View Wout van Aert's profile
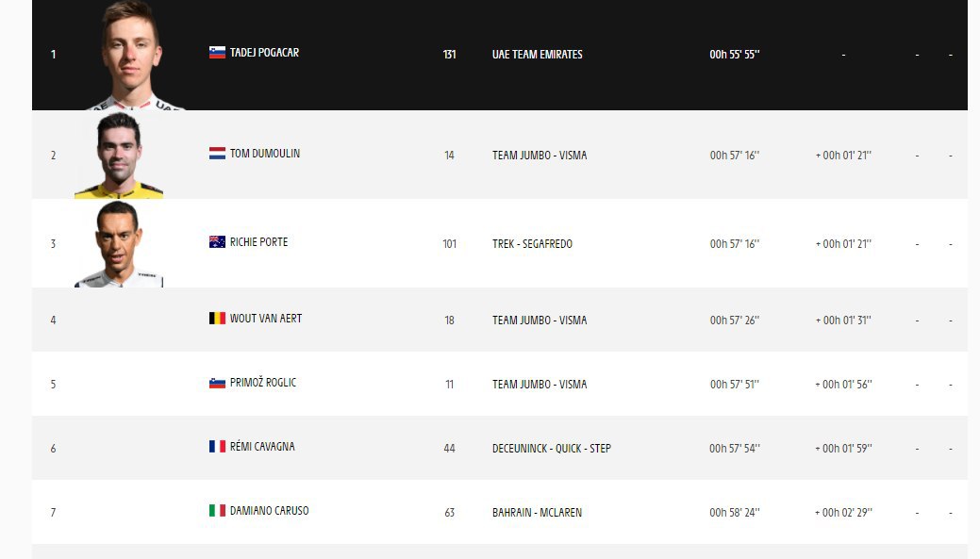Screen dimensions: 980x559 [x=266, y=319]
